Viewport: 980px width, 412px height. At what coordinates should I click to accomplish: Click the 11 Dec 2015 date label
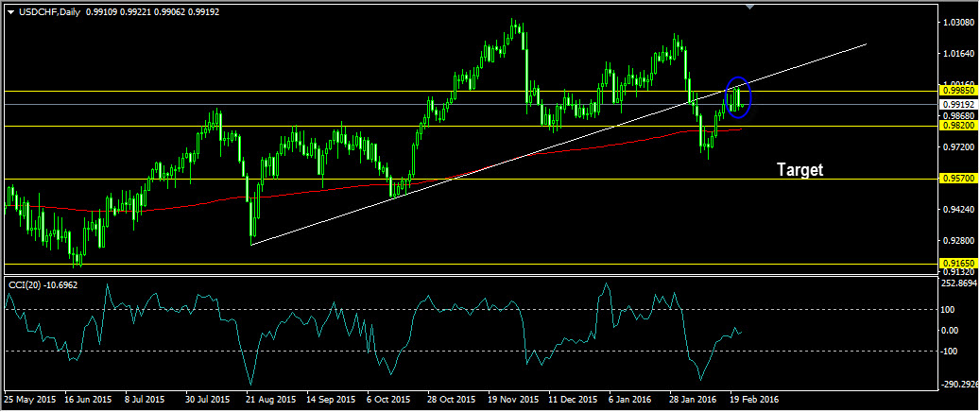pos(573,399)
